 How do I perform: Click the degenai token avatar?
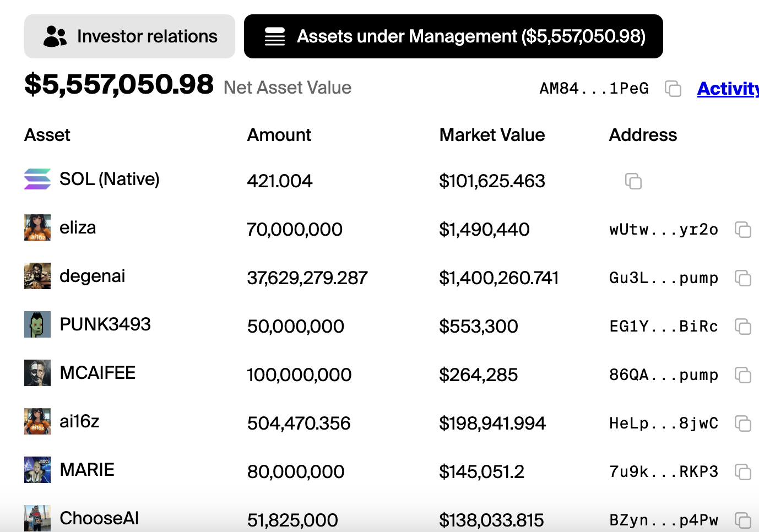point(37,276)
